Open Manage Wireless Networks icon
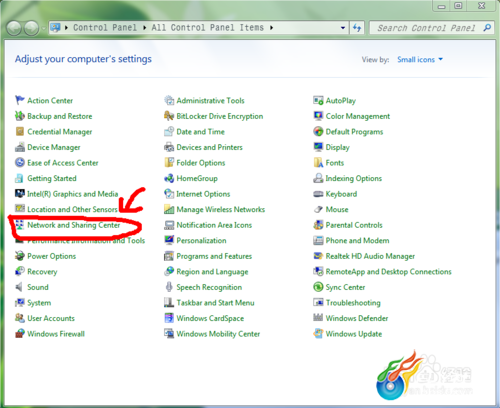 click(169, 209)
